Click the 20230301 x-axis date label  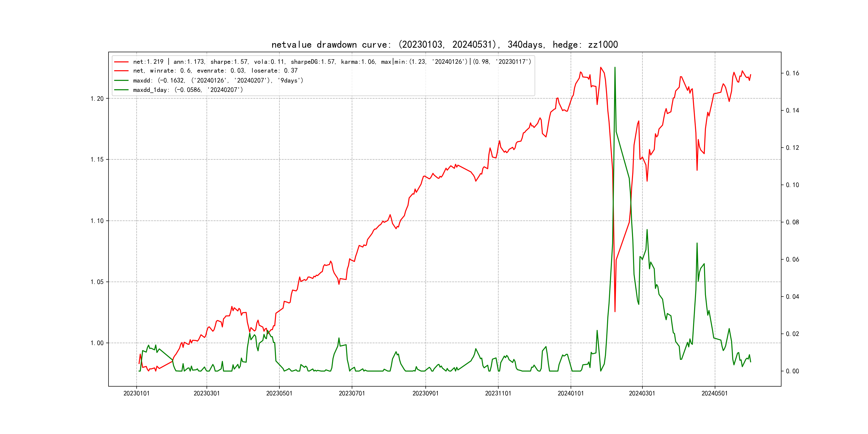tap(207, 393)
